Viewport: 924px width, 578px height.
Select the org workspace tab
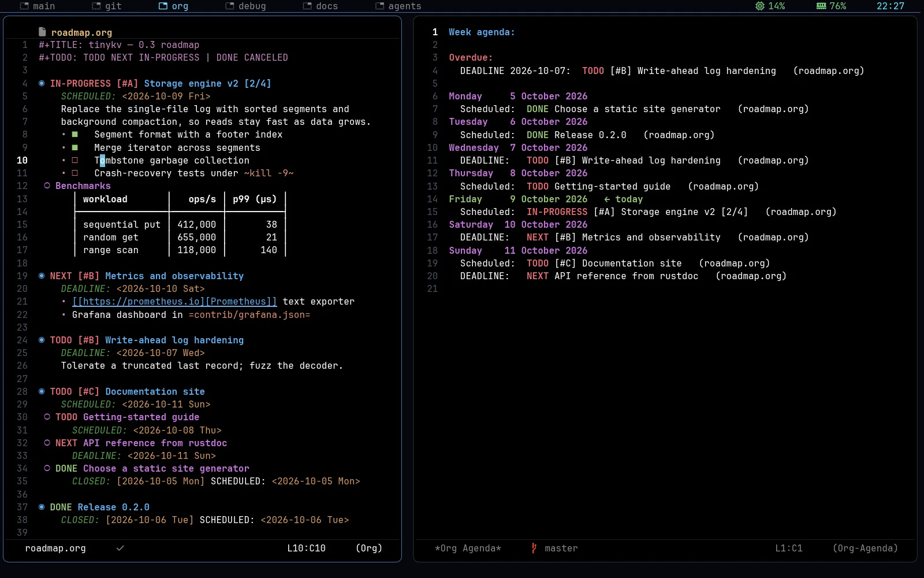pos(173,6)
